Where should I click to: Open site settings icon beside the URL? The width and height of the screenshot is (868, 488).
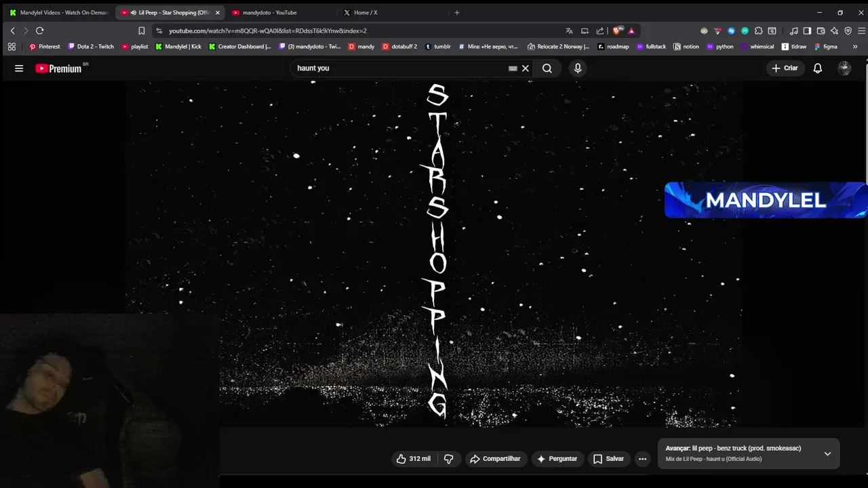[x=159, y=30]
